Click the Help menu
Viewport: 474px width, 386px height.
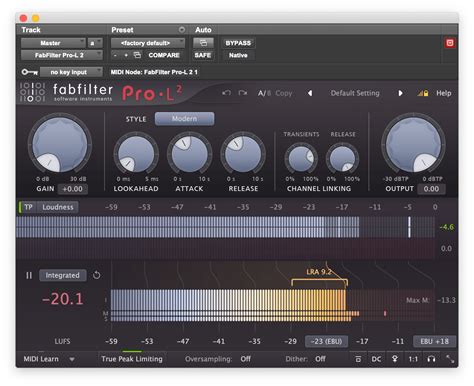click(x=444, y=93)
